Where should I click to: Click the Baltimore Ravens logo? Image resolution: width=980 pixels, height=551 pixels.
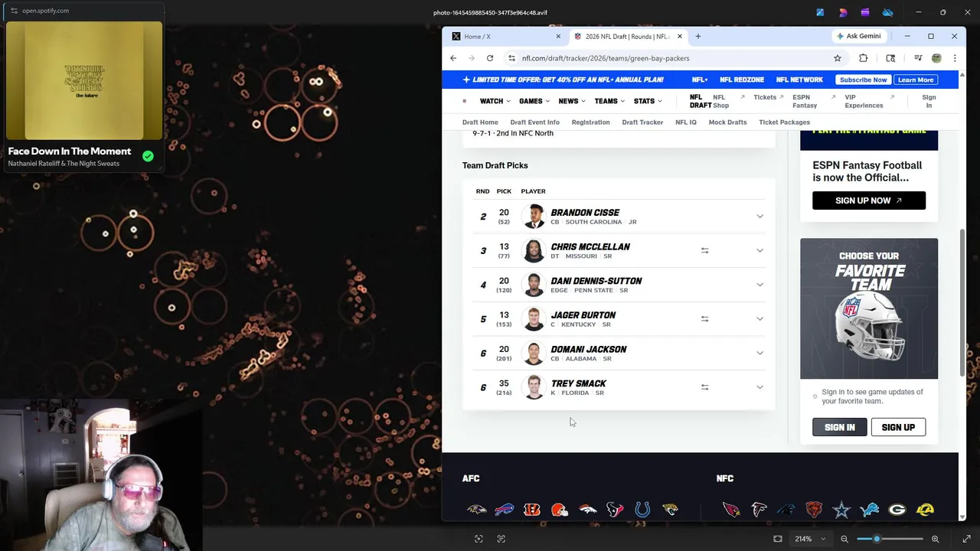point(476,510)
